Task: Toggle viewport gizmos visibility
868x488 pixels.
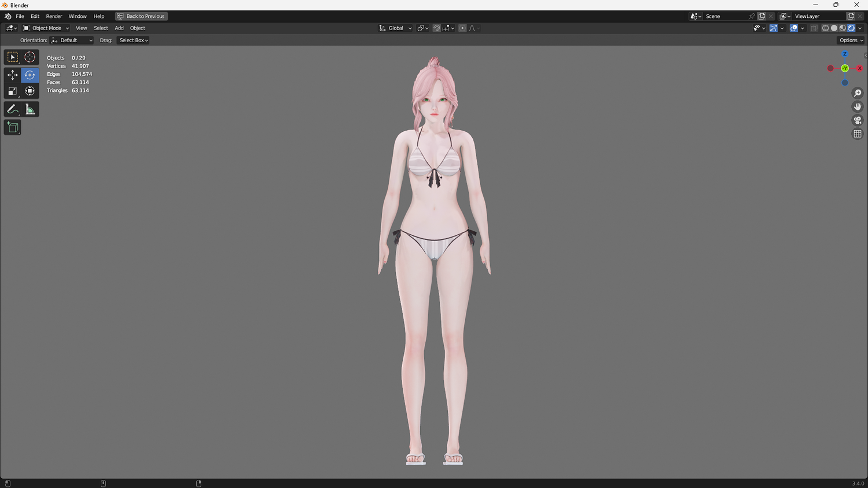Action: pos(773,28)
